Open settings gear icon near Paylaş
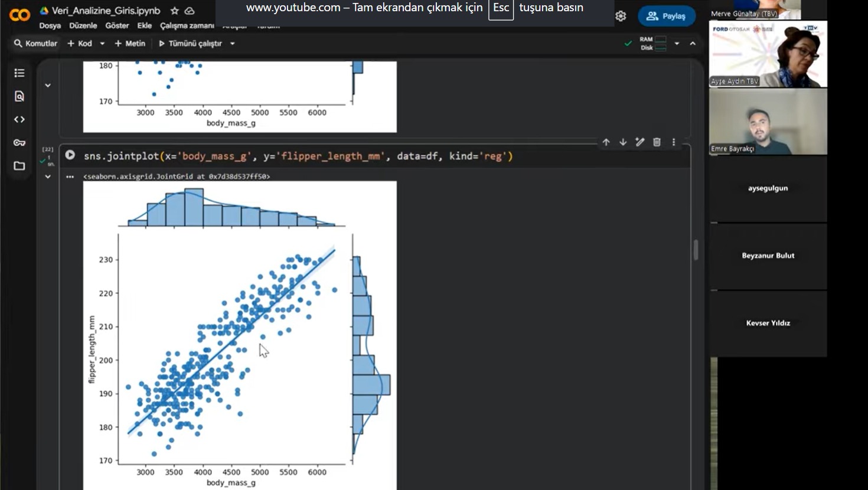The image size is (868, 490). [x=621, y=16]
